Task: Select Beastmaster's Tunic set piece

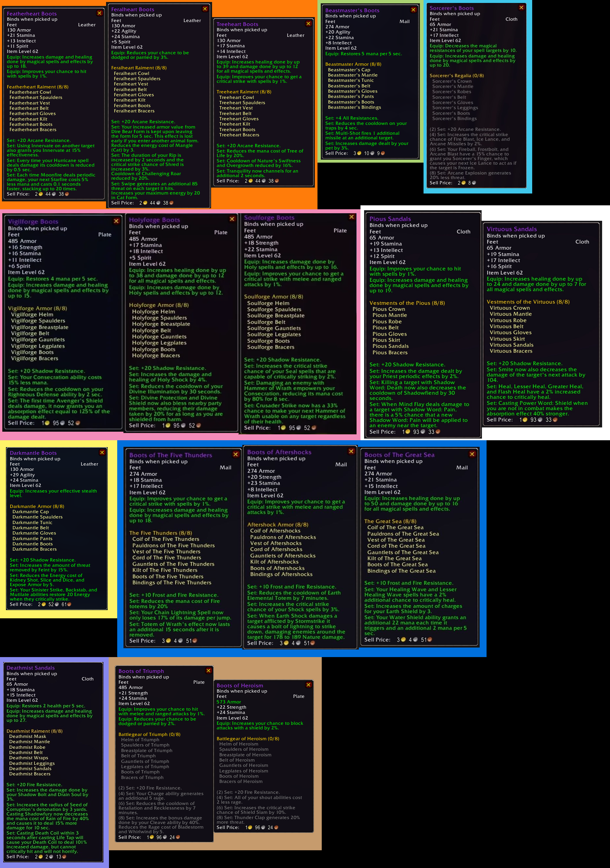Action: (351, 80)
